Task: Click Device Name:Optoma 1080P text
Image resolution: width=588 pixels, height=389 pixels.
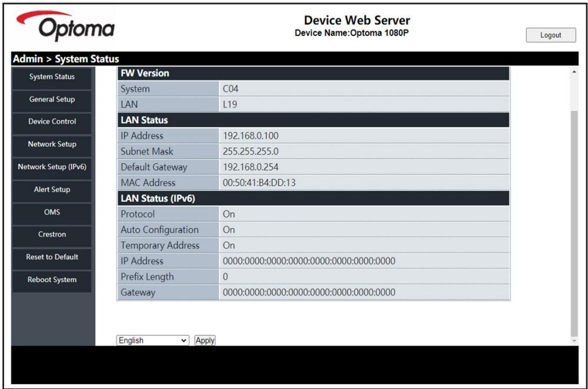Action: [352, 33]
